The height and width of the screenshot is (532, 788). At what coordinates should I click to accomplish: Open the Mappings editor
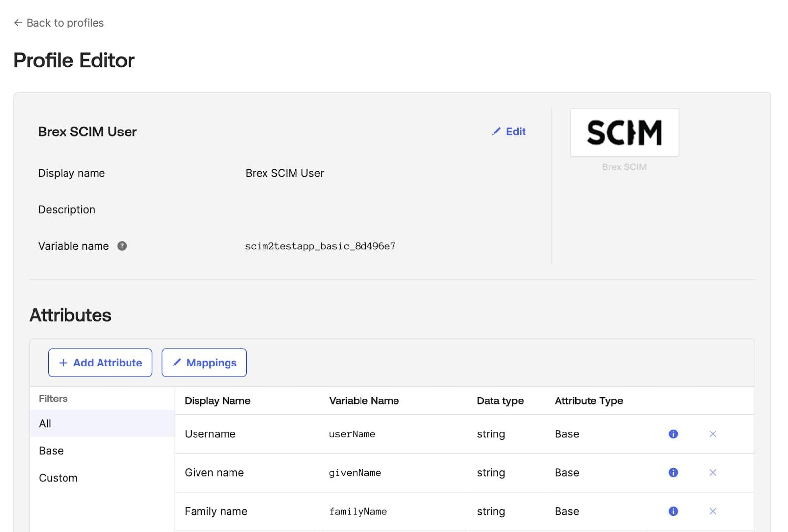(204, 363)
